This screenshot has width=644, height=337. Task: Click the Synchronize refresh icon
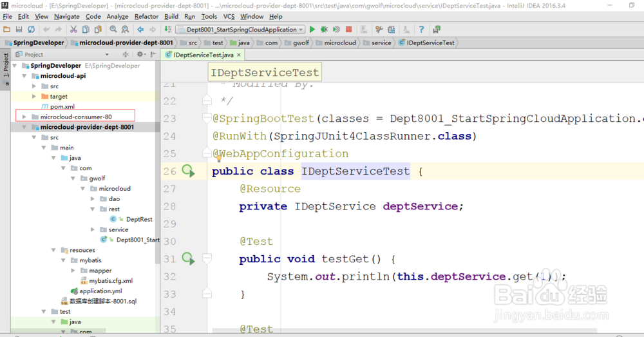click(x=31, y=30)
